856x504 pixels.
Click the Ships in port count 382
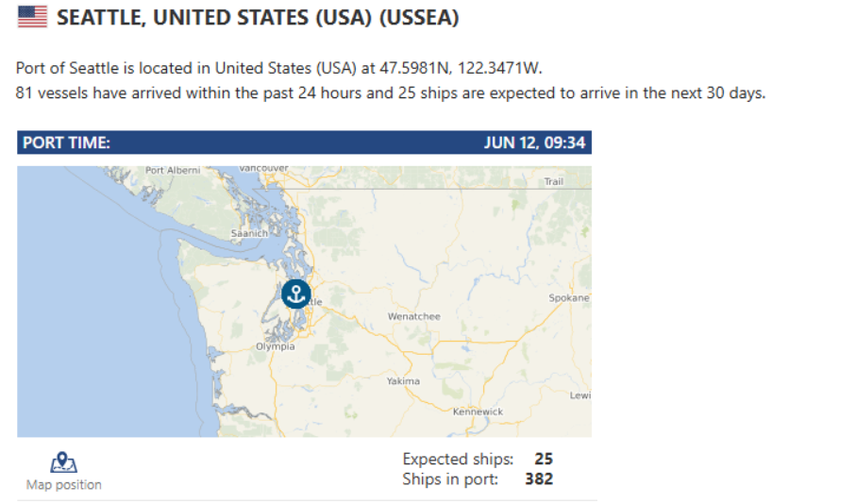point(539,479)
